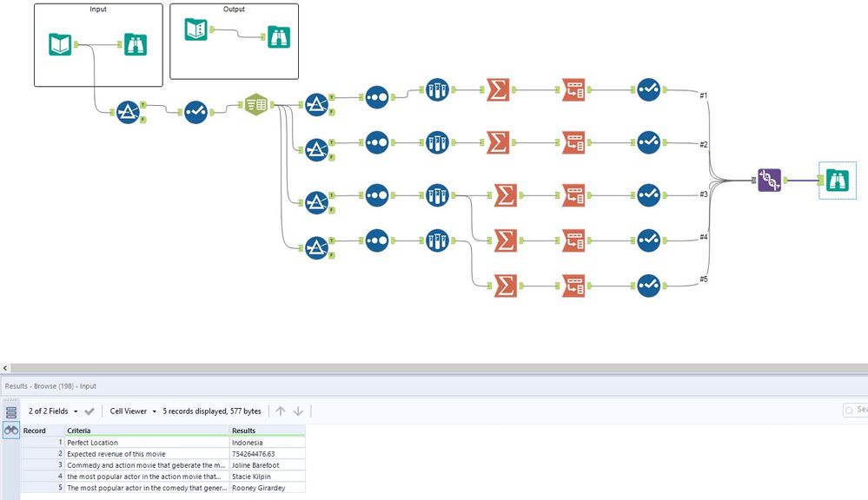
Task: Select the 'Stacie Kilpin' cell
Action: [x=268, y=477]
